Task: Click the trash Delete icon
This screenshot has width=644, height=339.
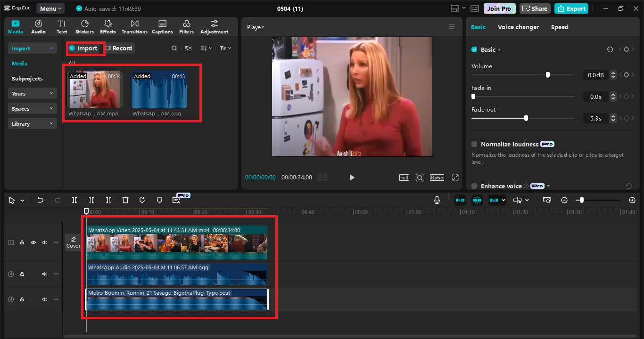Action: (x=125, y=200)
